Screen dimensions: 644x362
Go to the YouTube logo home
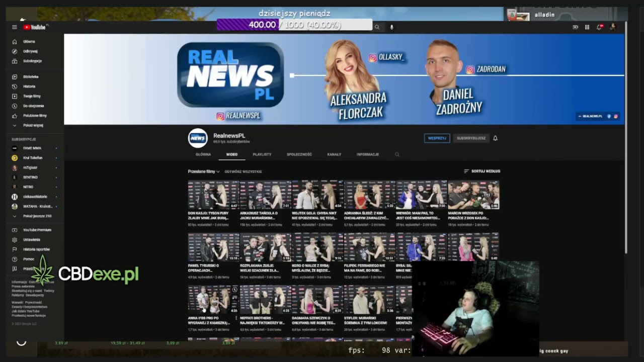click(x=35, y=27)
